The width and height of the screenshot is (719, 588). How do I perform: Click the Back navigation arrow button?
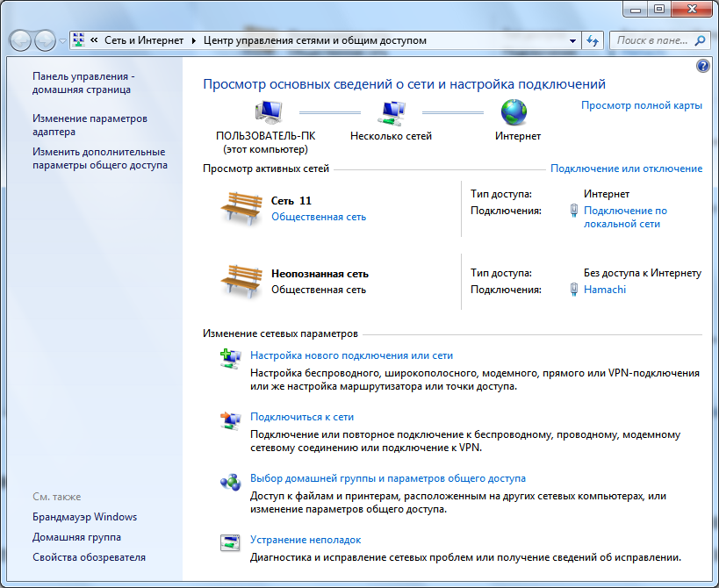tap(20, 40)
